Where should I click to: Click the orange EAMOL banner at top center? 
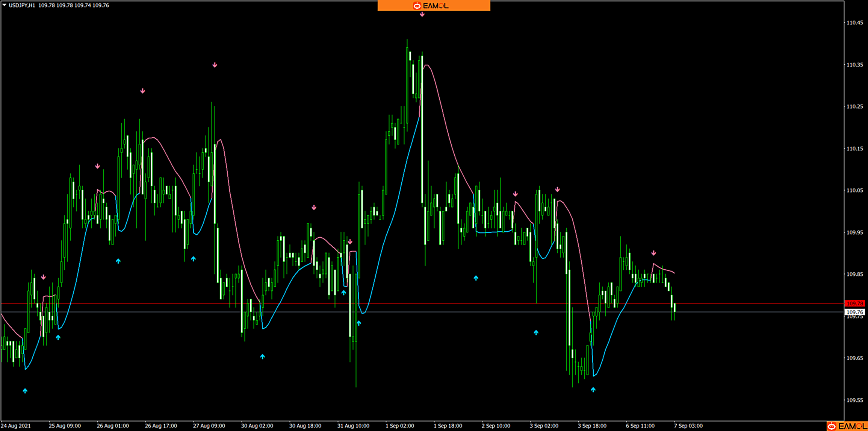433,5
